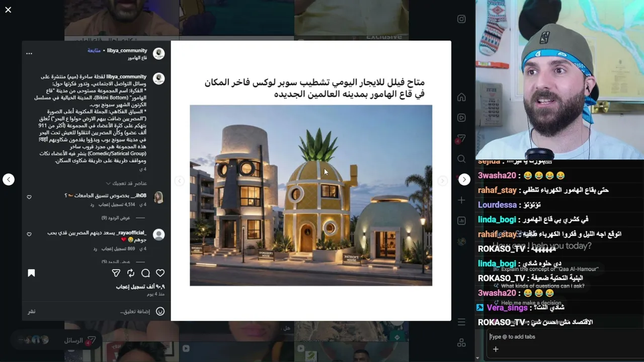The image size is (644, 362).
Task: Create a new post with plus icon
Action: point(461,200)
